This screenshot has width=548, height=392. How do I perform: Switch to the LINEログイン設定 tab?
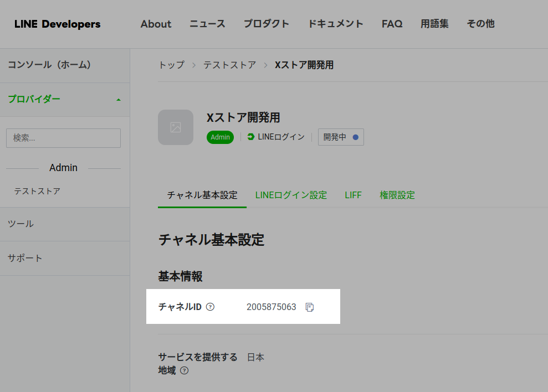(x=291, y=195)
